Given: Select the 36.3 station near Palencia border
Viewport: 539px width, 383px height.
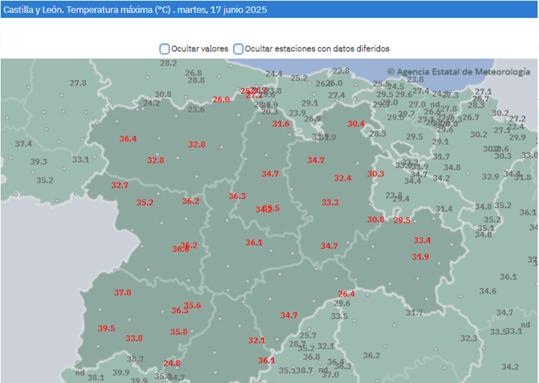Looking at the screenshot, I should coord(237,196).
